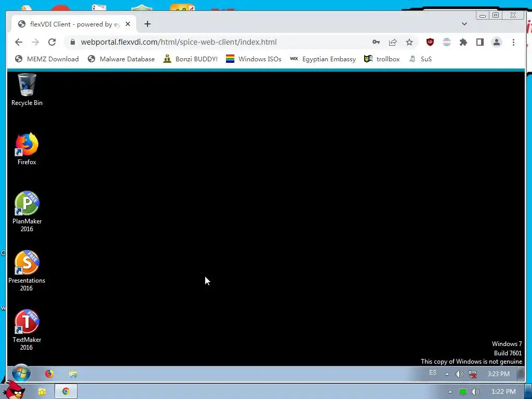This screenshot has height=399, width=532.
Task: Open the SuS bookmark
Action: (x=420, y=59)
